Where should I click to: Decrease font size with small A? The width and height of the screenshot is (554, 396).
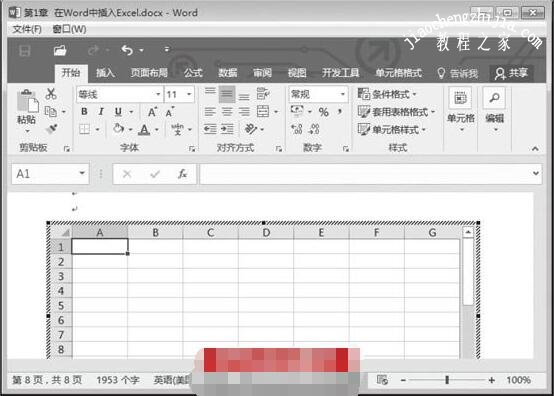170,112
